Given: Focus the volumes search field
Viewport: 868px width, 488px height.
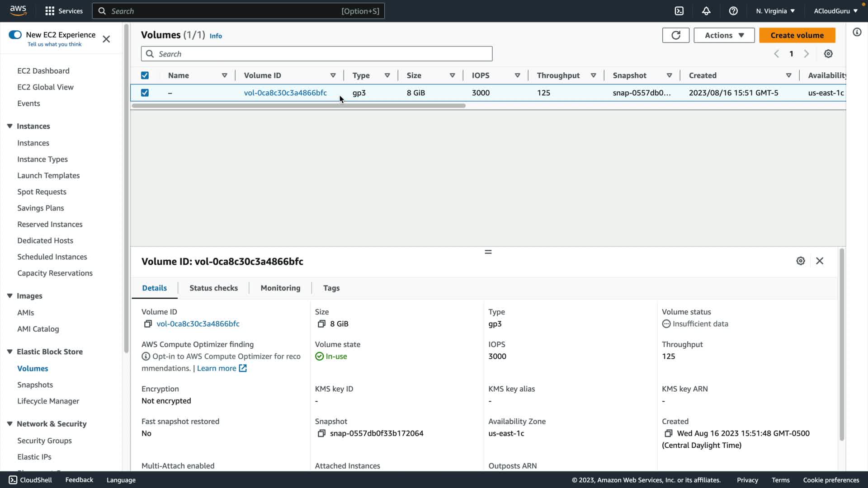Looking at the screenshot, I should click(x=316, y=54).
